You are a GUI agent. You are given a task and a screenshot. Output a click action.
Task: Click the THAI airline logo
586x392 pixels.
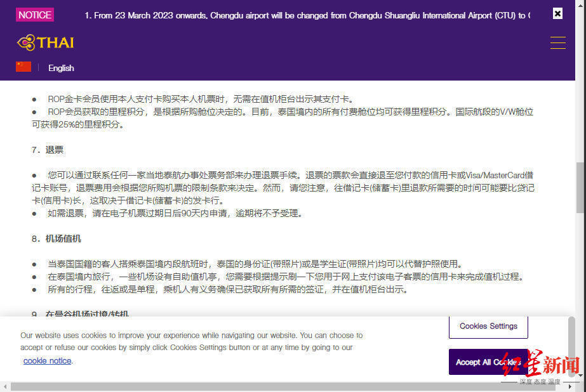45,42
